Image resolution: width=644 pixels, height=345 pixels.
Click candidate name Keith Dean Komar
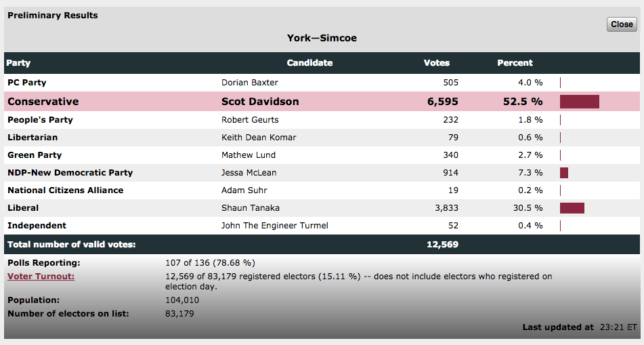pos(259,138)
